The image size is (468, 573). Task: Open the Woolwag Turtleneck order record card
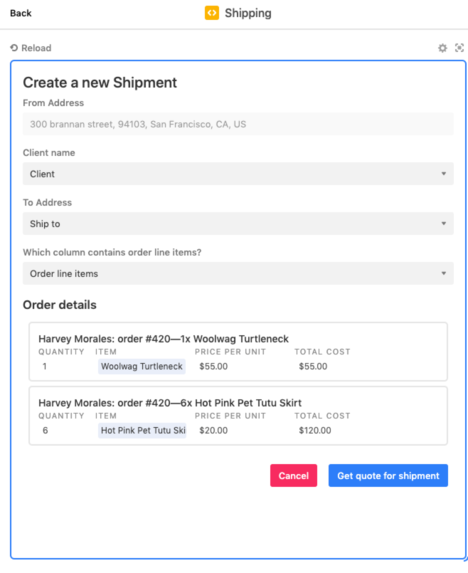[238, 352]
